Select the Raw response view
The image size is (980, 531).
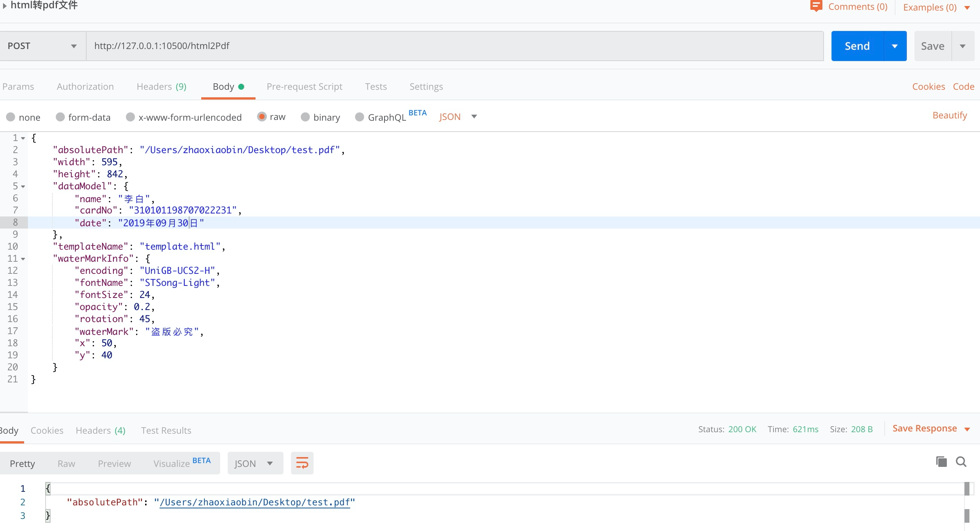click(x=66, y=463)
